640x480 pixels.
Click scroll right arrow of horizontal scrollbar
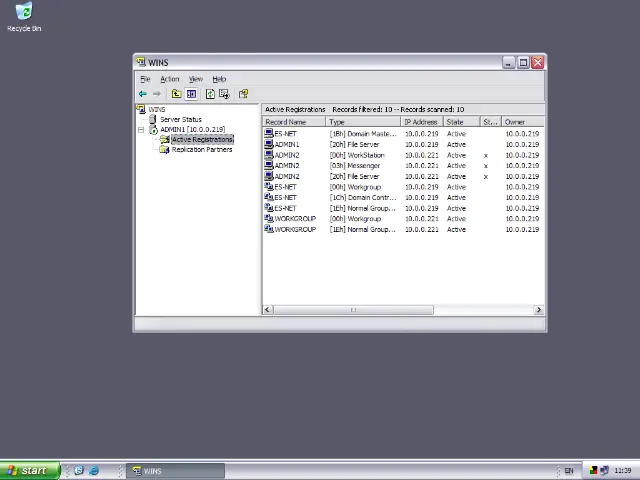(538, 310)
